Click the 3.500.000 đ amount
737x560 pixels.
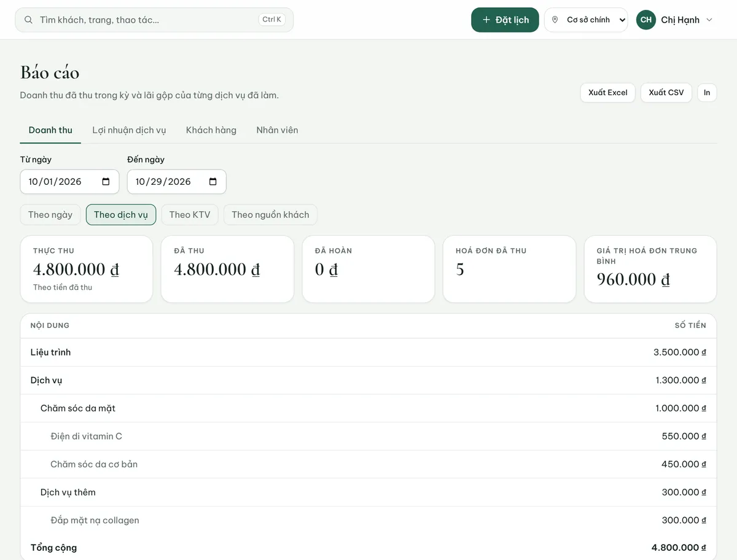[680, 352]
